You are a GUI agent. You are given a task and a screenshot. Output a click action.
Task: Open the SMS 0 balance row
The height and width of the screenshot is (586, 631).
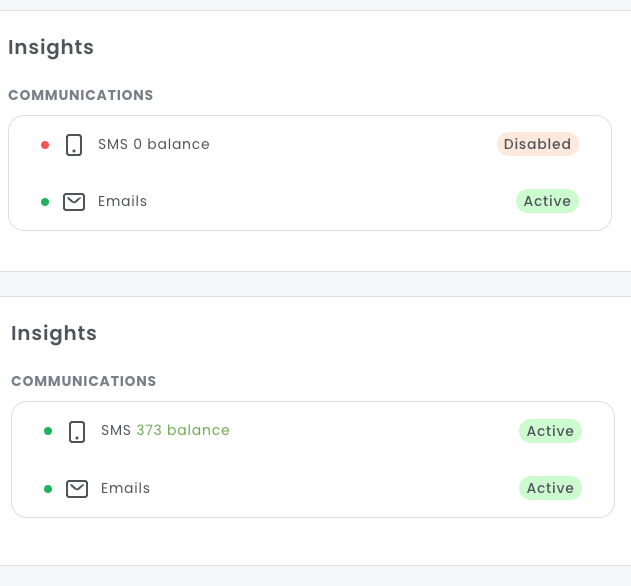click(154, 144)
